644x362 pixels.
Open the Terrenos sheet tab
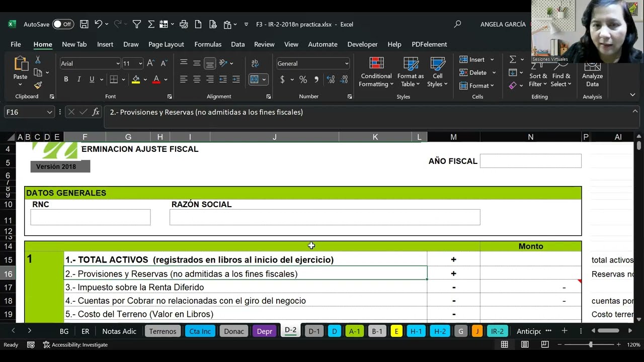point(163,331)
